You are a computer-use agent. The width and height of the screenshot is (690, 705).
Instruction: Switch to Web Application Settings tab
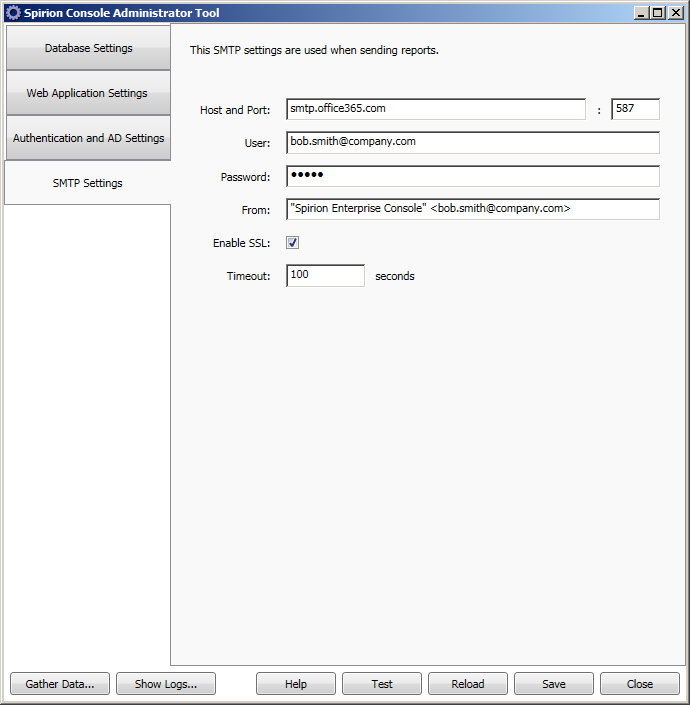pyautogui.click(x=88, y=93)
